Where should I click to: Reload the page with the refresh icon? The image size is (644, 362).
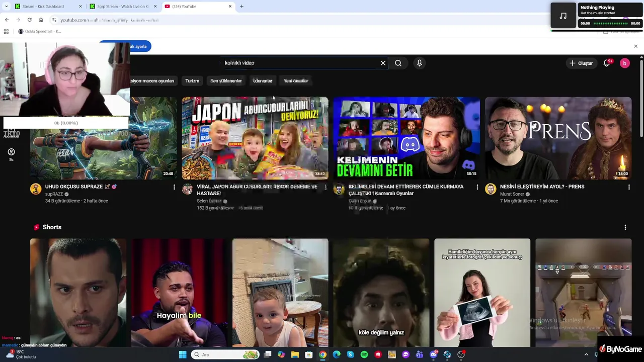pyautogui.click(x=29, y=20)
